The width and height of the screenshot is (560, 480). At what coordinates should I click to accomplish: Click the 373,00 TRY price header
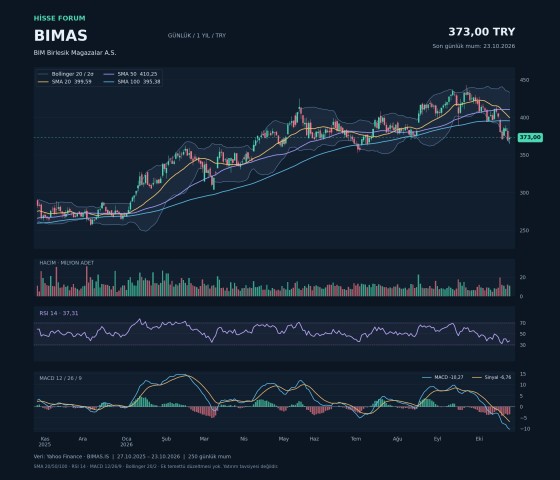pos(481,32)
